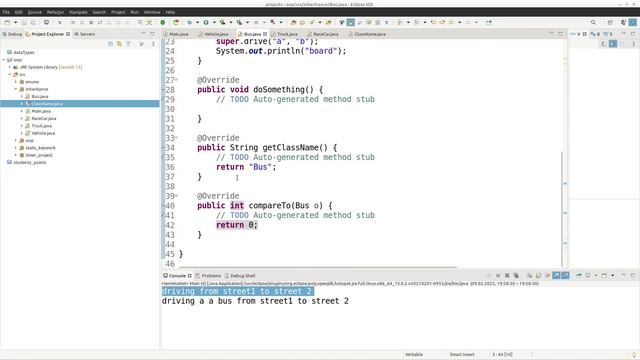Select Bus.java in Project Explorer
Screen dimensions: 640x360
click(x=40, y=96)
